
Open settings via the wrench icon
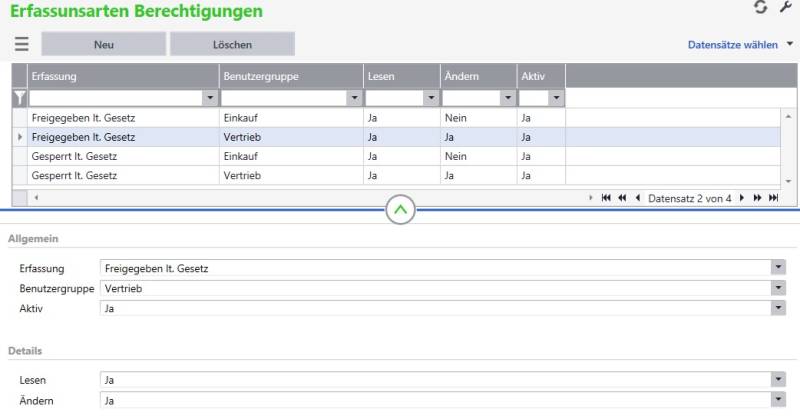coord(785,8)
